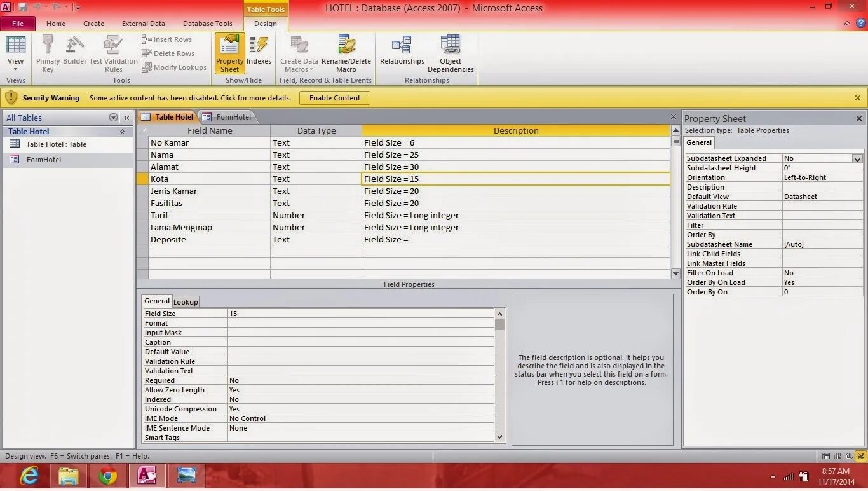Open the expression Builder
868x491 pixels.
tap(74, 50)
